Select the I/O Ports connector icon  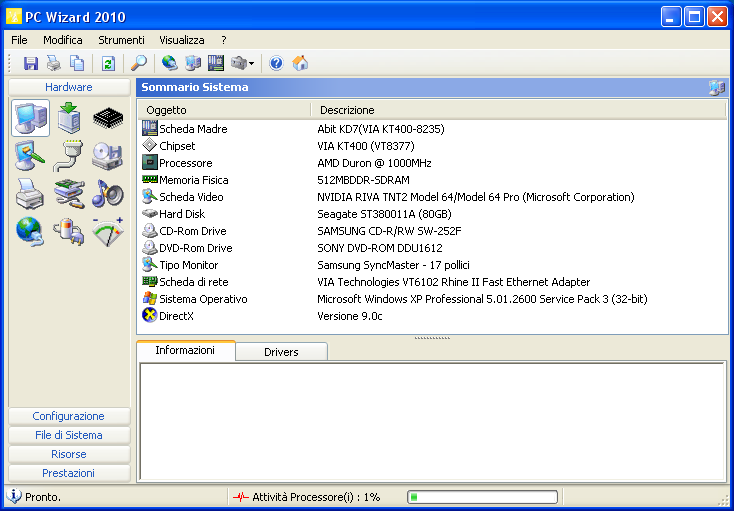point(69,155)
